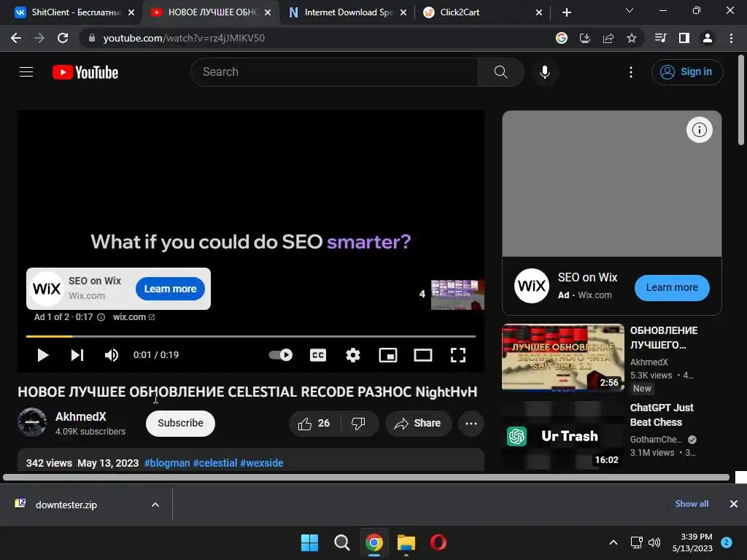
Task: Open the tab search chevron
Action: click(x=630, y=10)
